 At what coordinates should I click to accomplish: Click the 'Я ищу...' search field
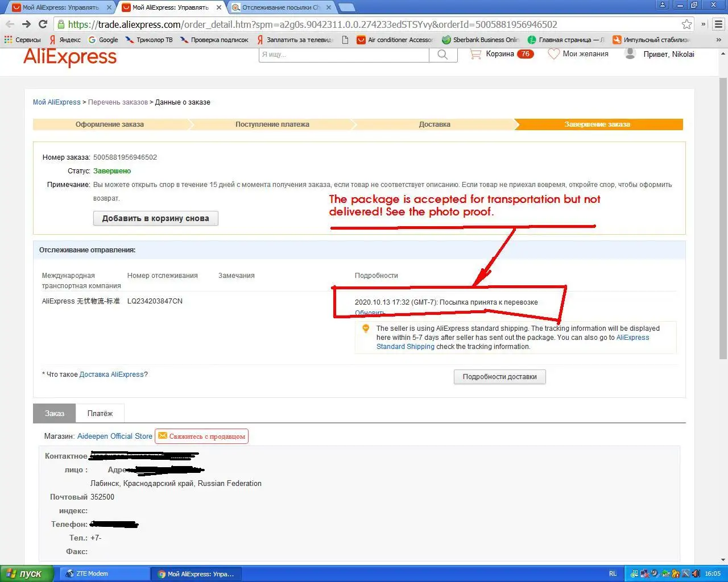[x=344, y=55]
